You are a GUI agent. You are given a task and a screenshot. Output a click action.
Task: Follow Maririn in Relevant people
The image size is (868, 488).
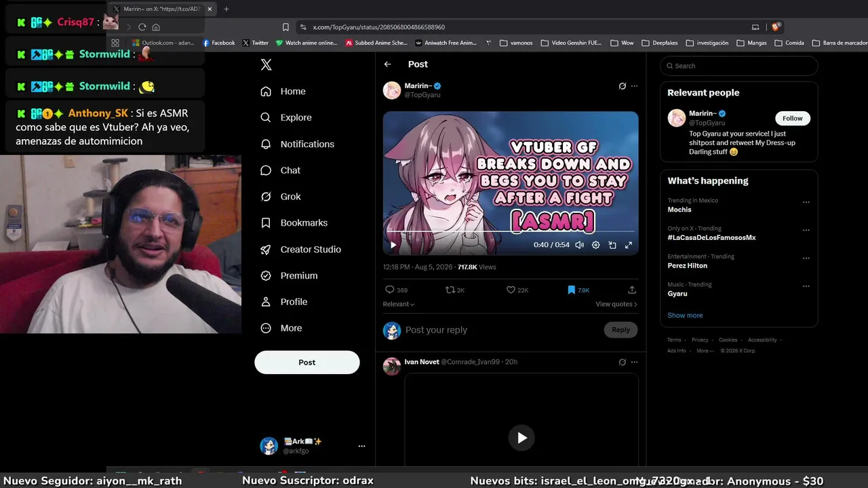coord(792,119)
